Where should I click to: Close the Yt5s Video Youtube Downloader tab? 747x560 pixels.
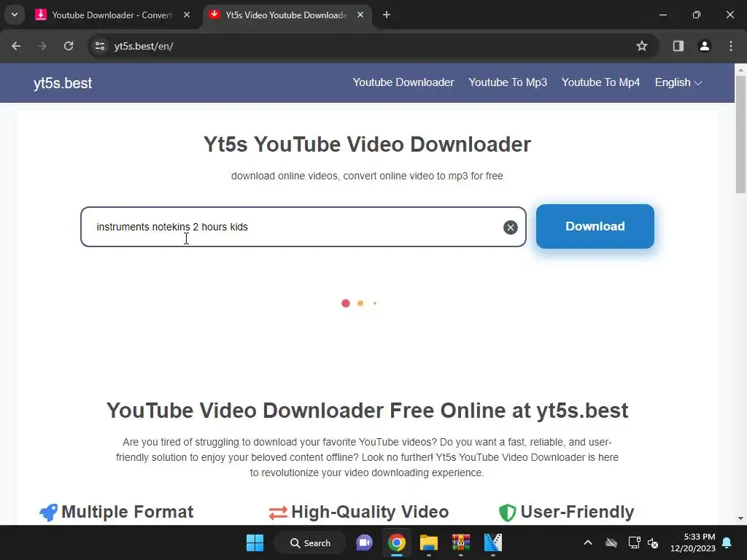[x=360, y=15]
